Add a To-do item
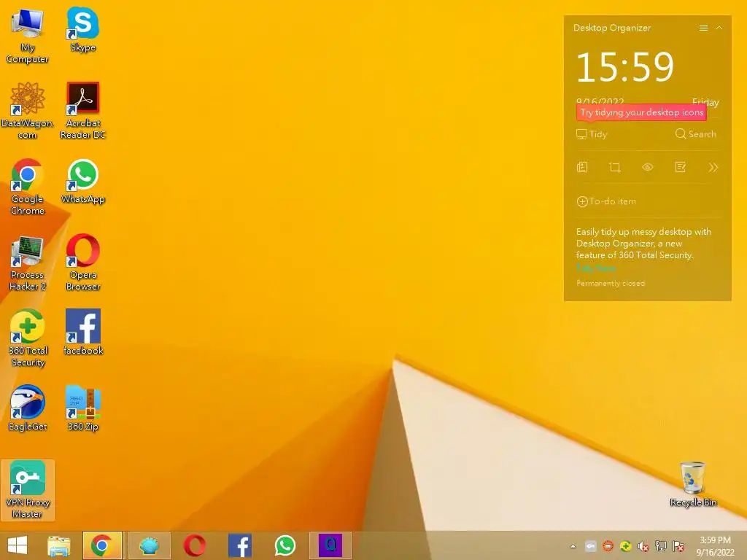This screenshot has height=560, width=747. click(x=606, y=201)
